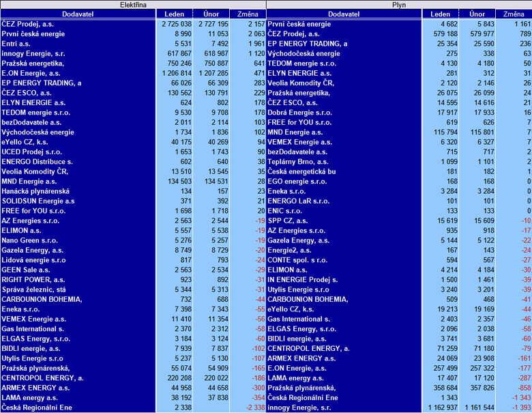Select ENIC s.r.o. supplier

[284, 211]
